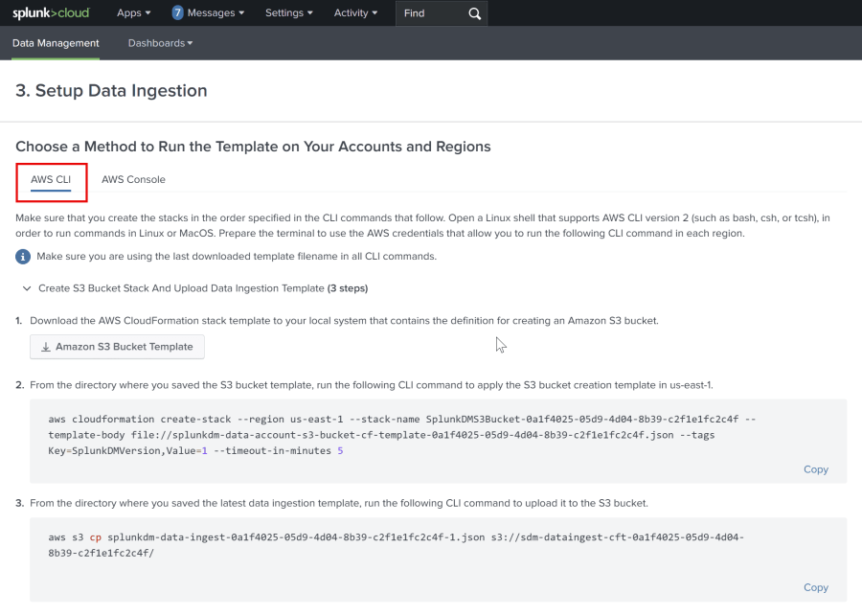Click step 3 'latest data ingestion template' instruction text
The height and width of the screenshot is (616, 862).
point(339,503)
